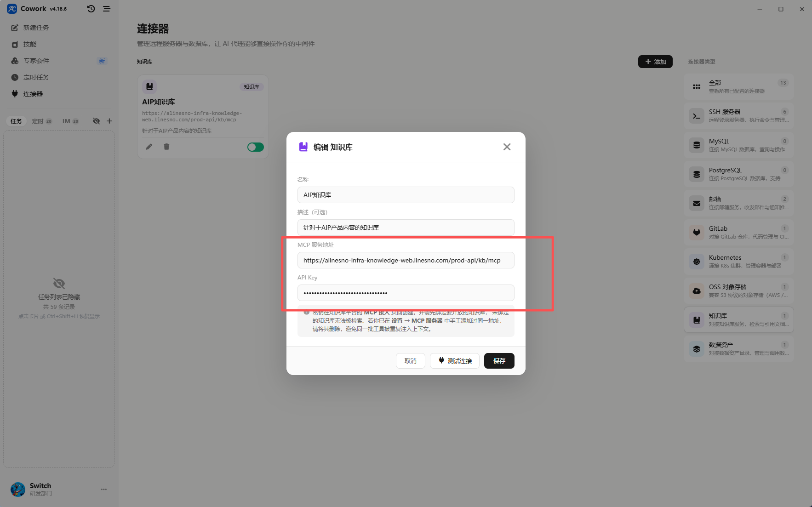Image resolution: width=812 pixels, height=507 pixels.
Task: Click the API Key input field
Action: [406, 293]
